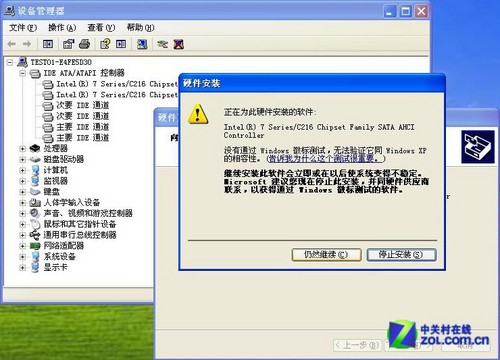Image resolution: width=500 pixels, height=360 pixels.
Task: Expand the 计算机 category
Action: (x=22, y=170)
